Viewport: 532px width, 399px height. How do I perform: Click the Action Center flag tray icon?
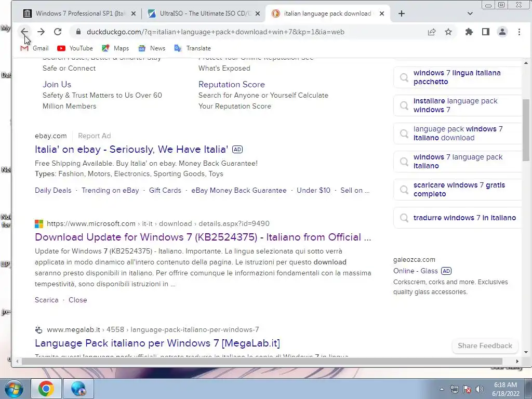point(467,389)
